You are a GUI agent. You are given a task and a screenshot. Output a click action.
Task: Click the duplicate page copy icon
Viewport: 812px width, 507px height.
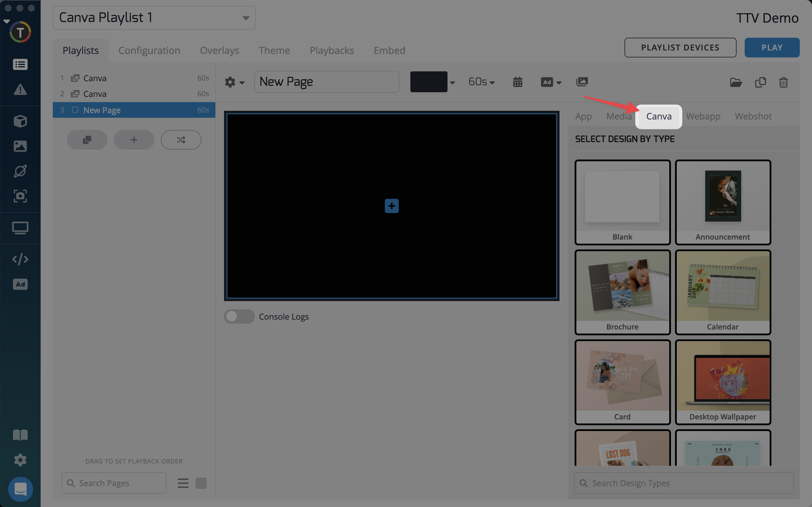pos(760,82)
